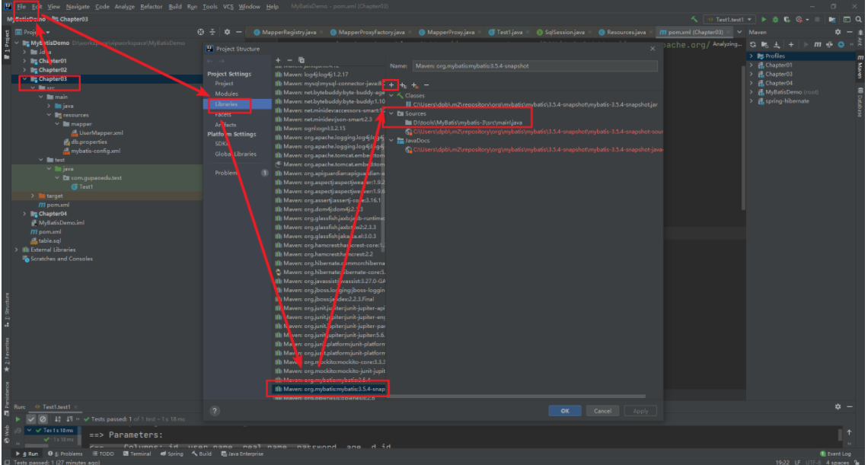Open Run panel settings gear
This screenshot has width=868, height=465.
838,406
